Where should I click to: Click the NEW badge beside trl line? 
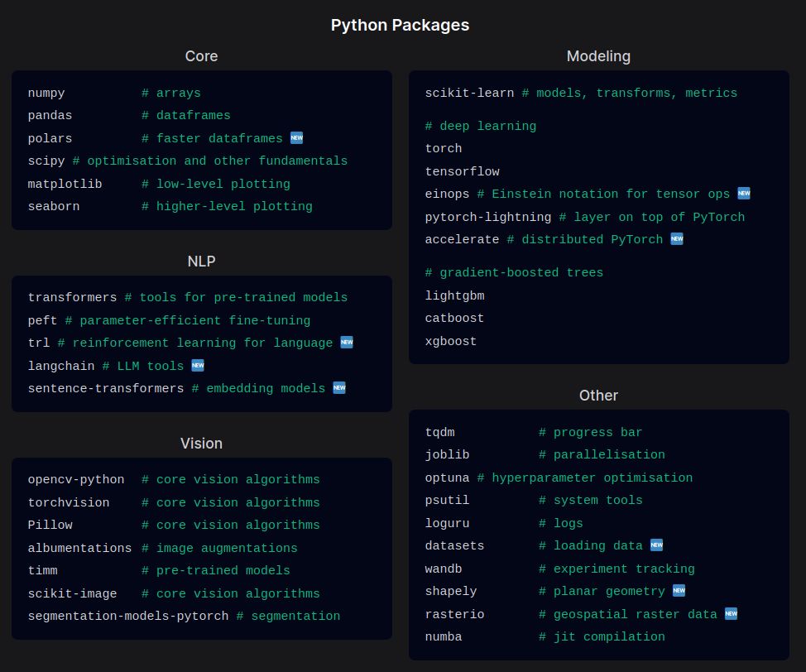(x=347, y=343)
